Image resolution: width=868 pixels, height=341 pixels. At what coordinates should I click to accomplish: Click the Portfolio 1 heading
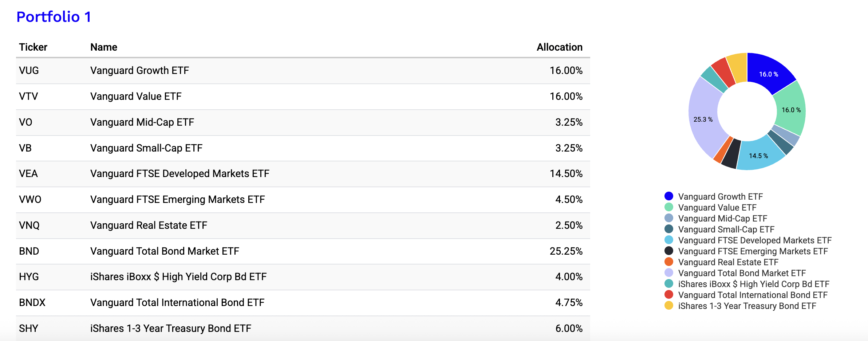point(54,17)
